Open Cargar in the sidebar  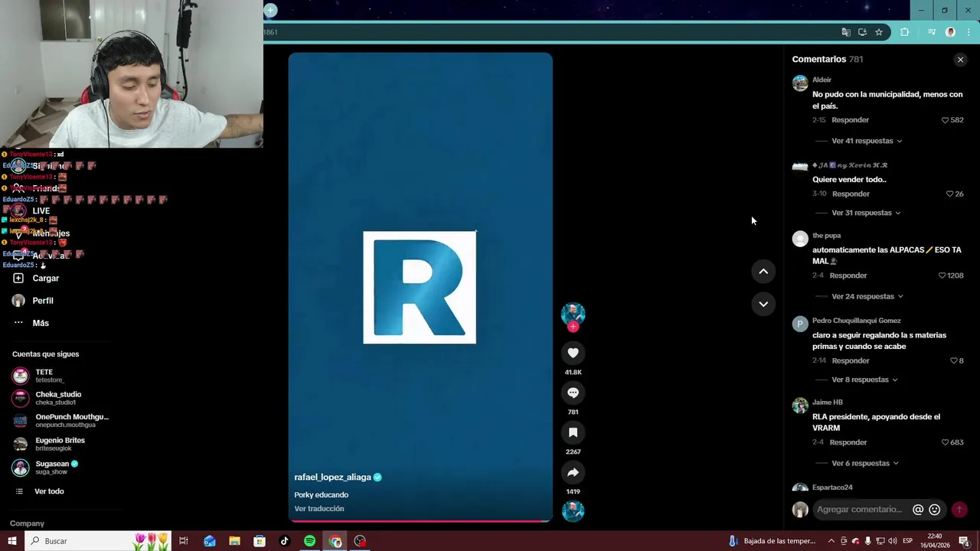point(36,279)
